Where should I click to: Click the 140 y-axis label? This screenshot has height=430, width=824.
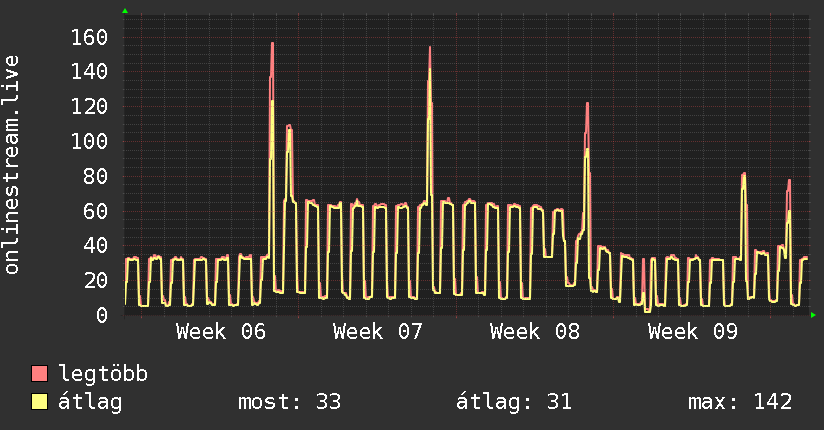coord(89,71)
